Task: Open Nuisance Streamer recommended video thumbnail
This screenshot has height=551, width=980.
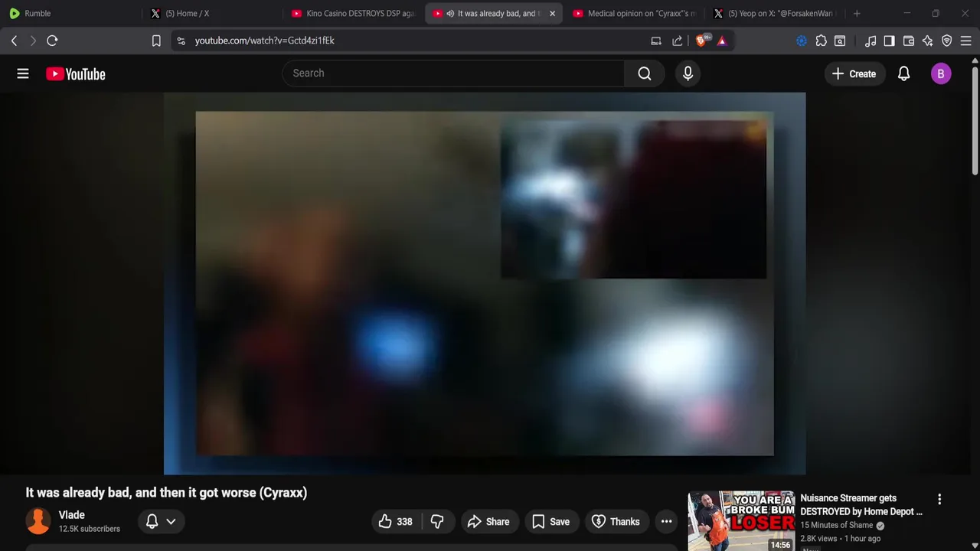Action: click(x=741, y=521)
